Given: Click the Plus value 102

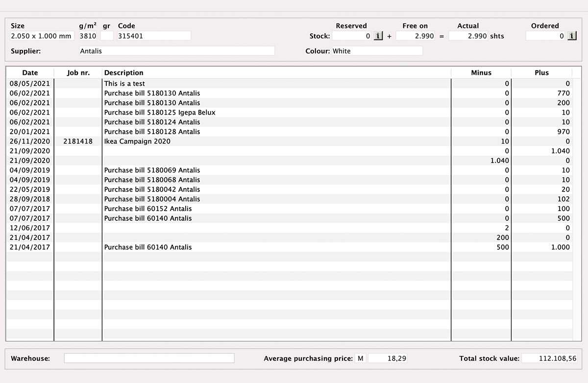Looking at the screenshot, I should [x=563, y=199].
